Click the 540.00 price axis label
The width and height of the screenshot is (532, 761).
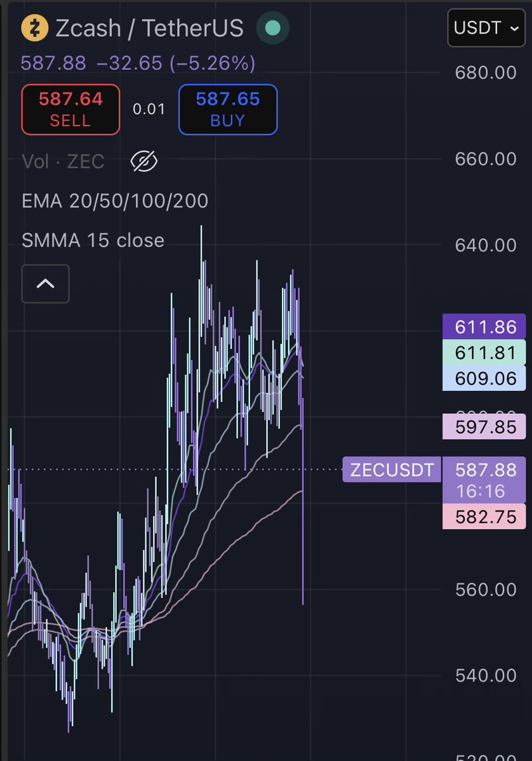tap(486, 675)
